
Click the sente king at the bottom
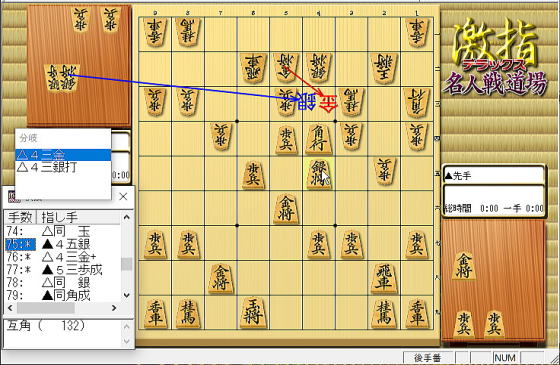[x=253, y=313]
